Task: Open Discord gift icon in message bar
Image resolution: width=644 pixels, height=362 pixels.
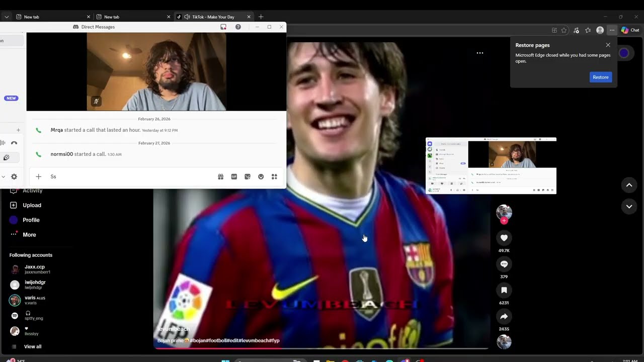Action: click(220, 176)
